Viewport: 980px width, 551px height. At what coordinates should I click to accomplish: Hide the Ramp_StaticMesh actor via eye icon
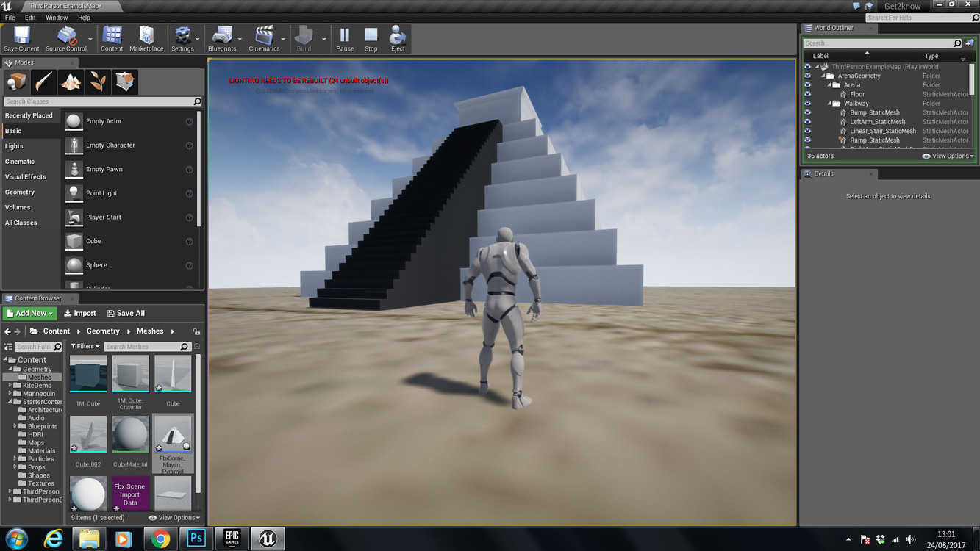(x=808, y=140)
